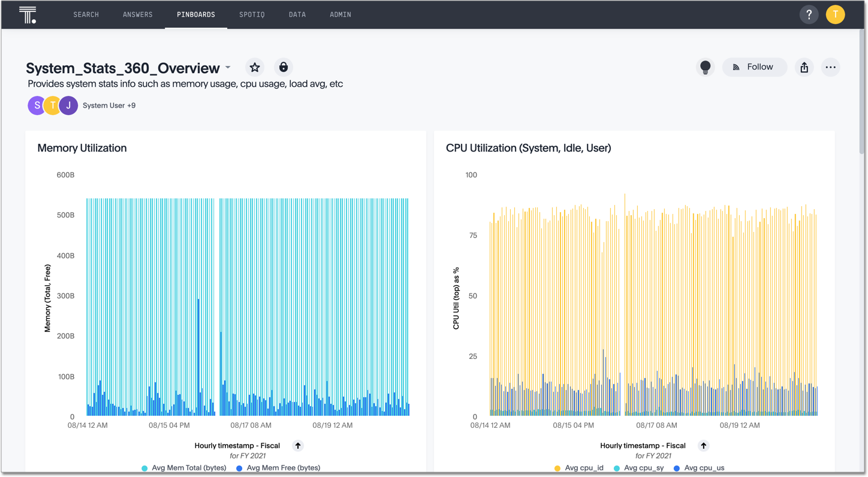Open the user profile avatar menu
Viewport: 868px width, 477px height.
pos(835,14)
